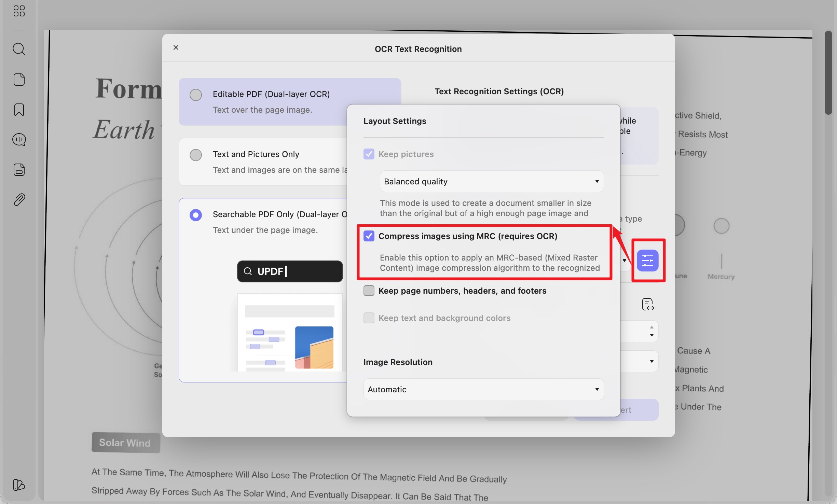Click the layout settings sliders button
The image size is (837, 504).
click(647, 261)
